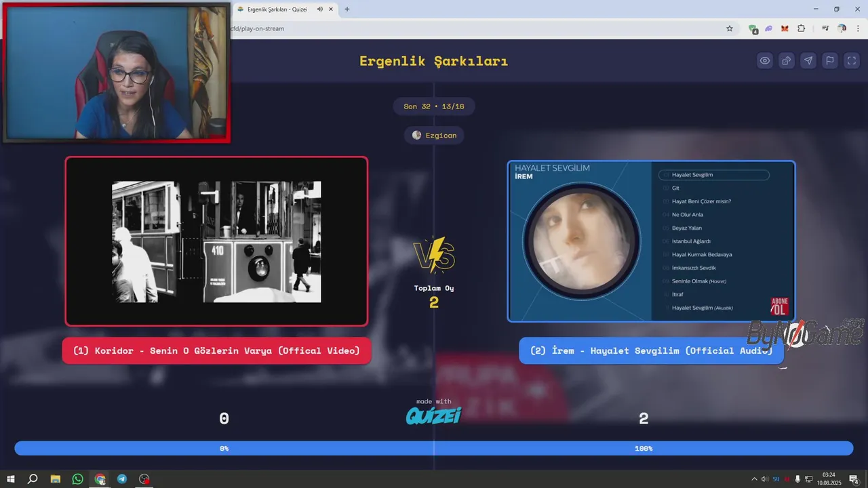Image resolution: width=868 pixels, height=488 pixels.
Task: Click the İrem Hayalet Sevgilim video thumbnail
Action: pyautogui.click(x=651, y=241)
